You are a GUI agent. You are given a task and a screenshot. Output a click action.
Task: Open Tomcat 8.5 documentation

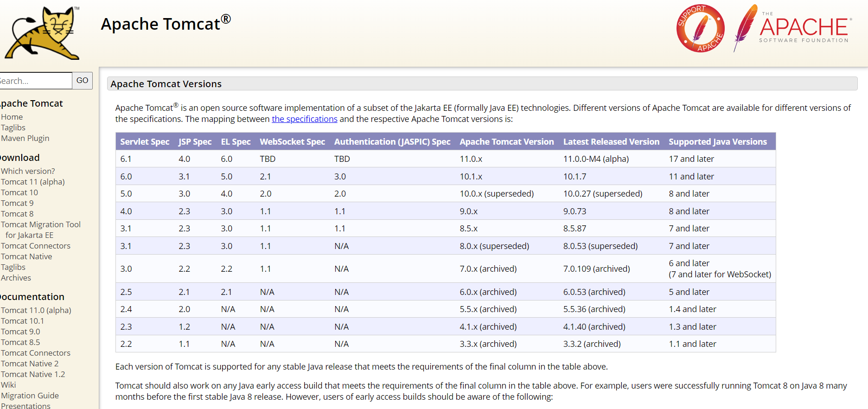point(20,342)
